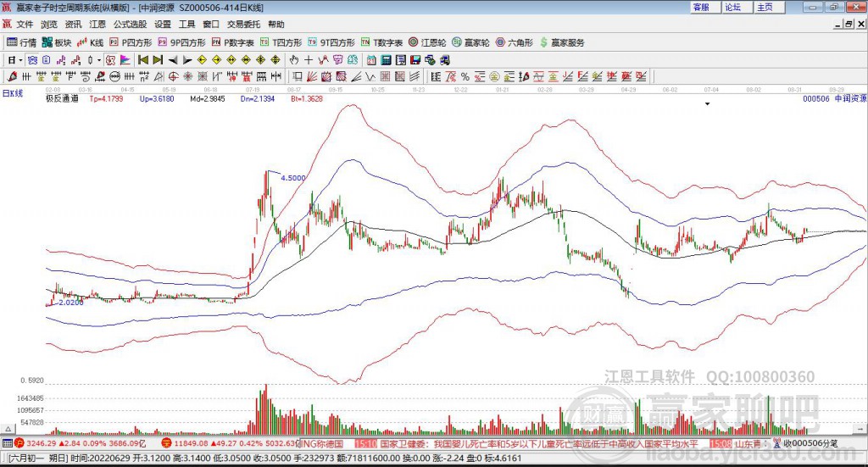Open 赢家服务 service with dollar icon
This screenshot has height=467, width=868.
pyautogui.click(x=562, y=42)
